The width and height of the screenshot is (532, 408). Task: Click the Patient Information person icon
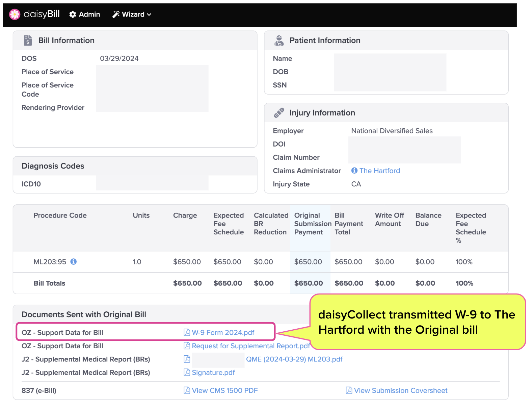[279, 40]
